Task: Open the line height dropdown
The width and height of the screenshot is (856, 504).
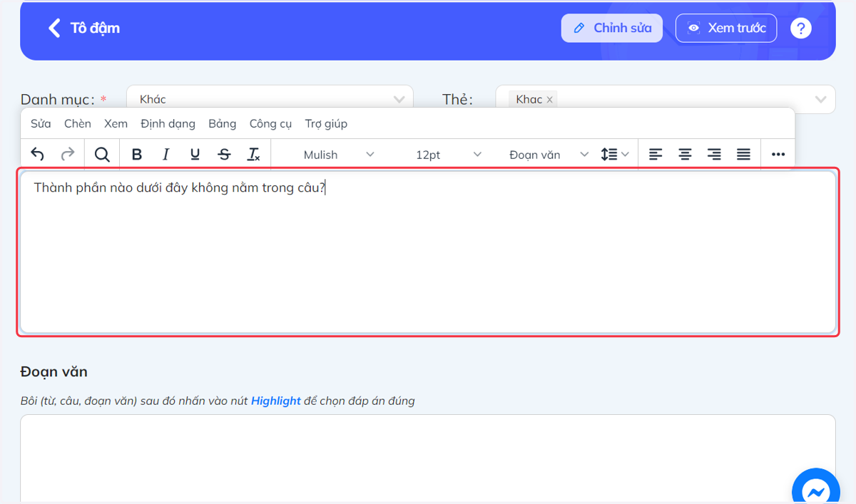Action: point(614,154)
